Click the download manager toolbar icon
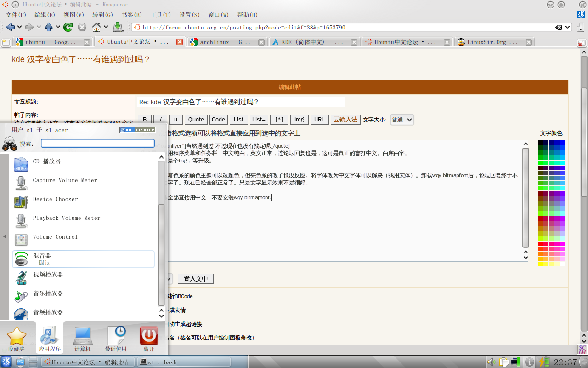 tap(118, 27)
